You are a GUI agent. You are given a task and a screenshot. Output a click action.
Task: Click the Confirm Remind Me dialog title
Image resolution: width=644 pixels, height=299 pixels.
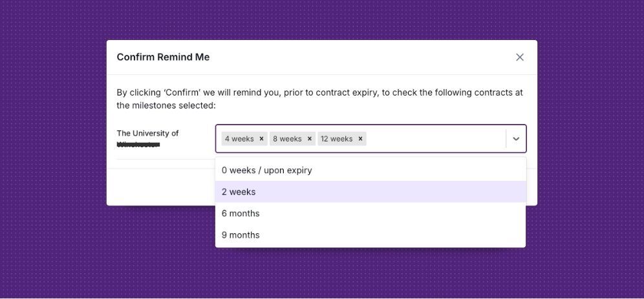pyautogui.click(x=163, y=57)
